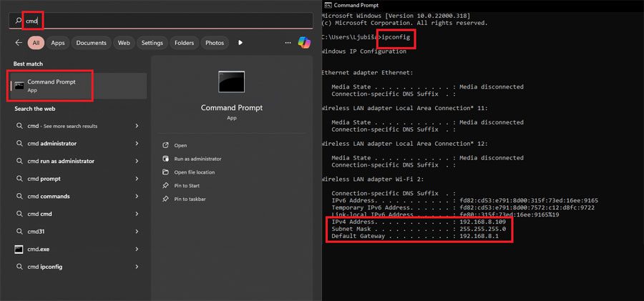Click the typed ipconfig command text
This screenshot has height=301, width=644.
pyautogui.click(x=396, y=37)
